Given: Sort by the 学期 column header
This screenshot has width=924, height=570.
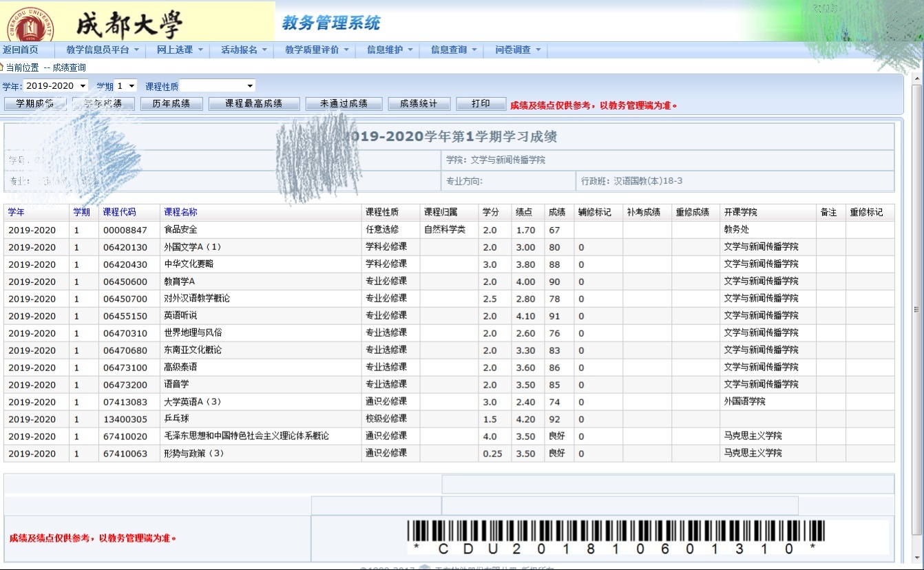Looking at the screenshot, I should point(82,212).
